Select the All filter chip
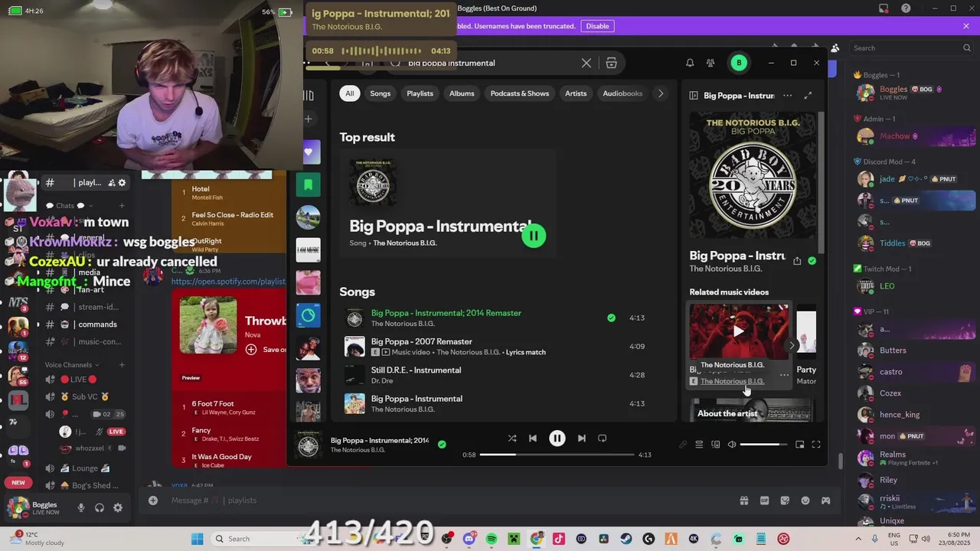This screenshot has width=980, height=551. pyautogui.click(x=349, y=93)
